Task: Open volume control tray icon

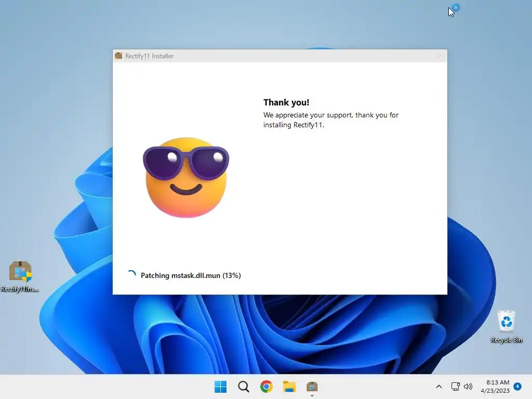Action: click(468, 387)
